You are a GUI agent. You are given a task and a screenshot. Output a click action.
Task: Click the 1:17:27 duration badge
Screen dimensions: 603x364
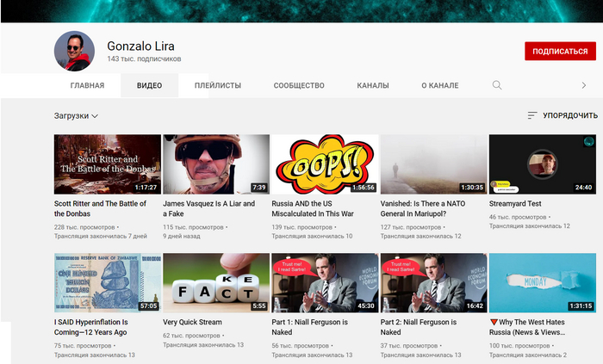click(x=146, y=188)
